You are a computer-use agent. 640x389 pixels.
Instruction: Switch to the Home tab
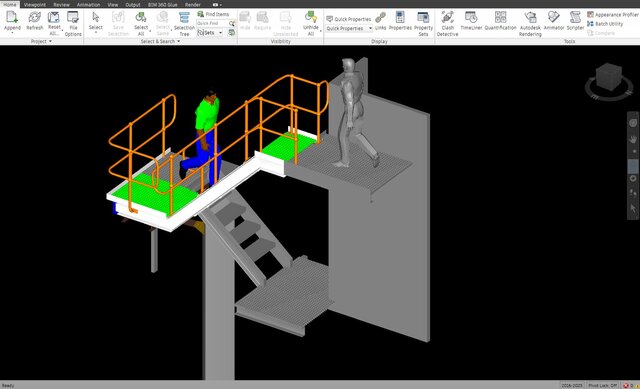(9, 4)
